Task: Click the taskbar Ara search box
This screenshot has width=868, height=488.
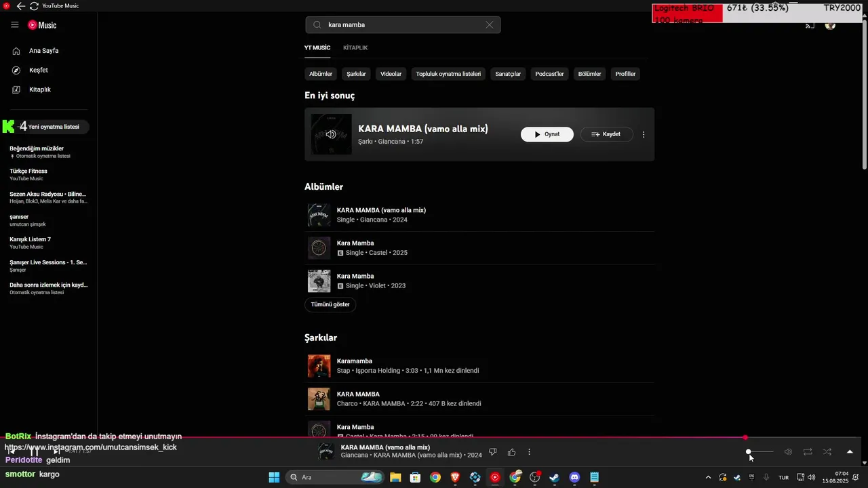Action: 336,477
